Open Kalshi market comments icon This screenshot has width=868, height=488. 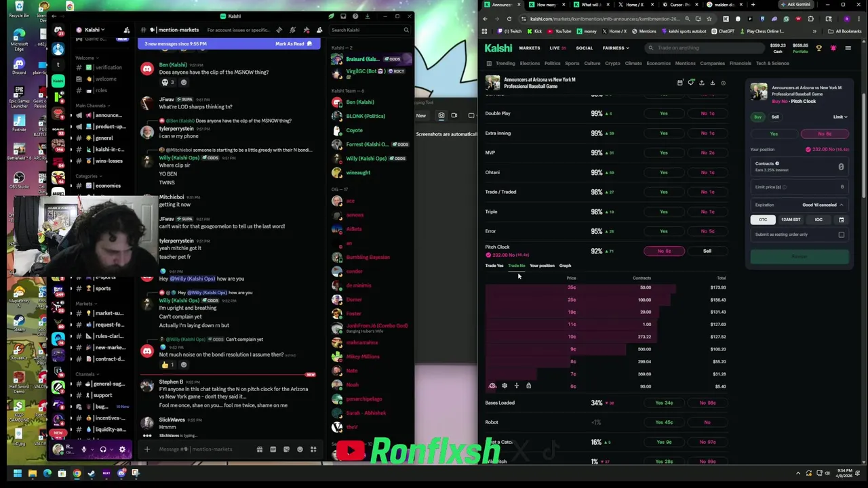(691, 83)
